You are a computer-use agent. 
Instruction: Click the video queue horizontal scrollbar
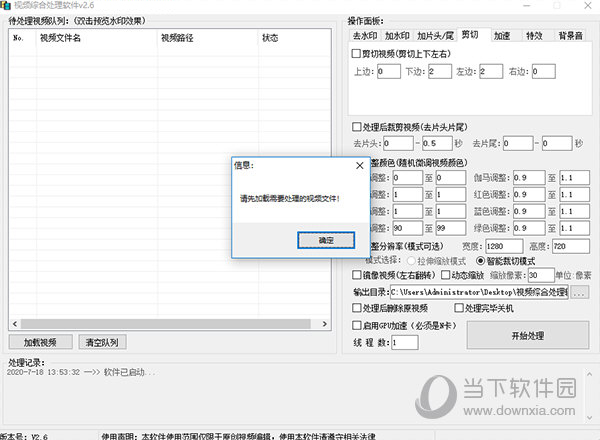166,324
